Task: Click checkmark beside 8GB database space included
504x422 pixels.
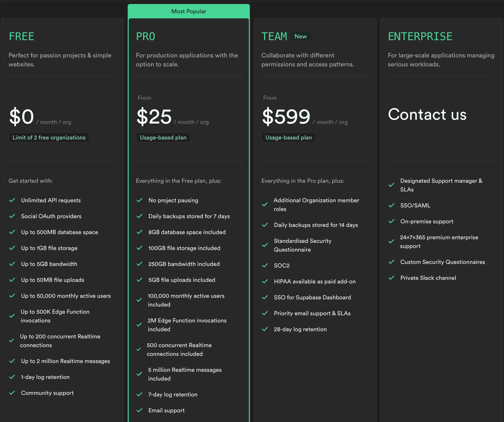Action: click(x=139, y=232)
